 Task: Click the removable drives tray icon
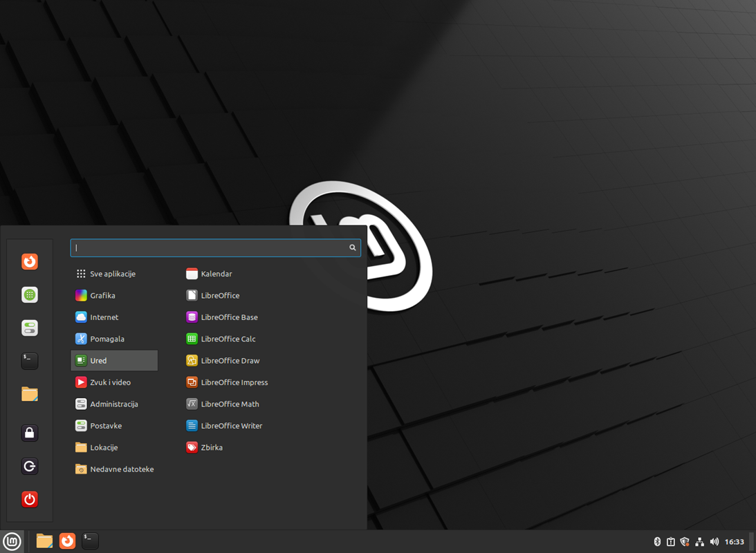pyautogui.click(x=671, y=541)
